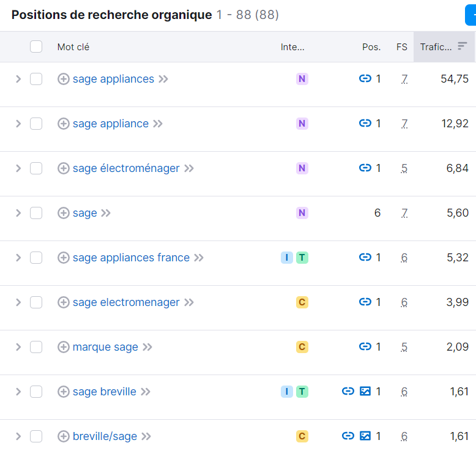Click plus icon beside marque sage

(64, 347)
